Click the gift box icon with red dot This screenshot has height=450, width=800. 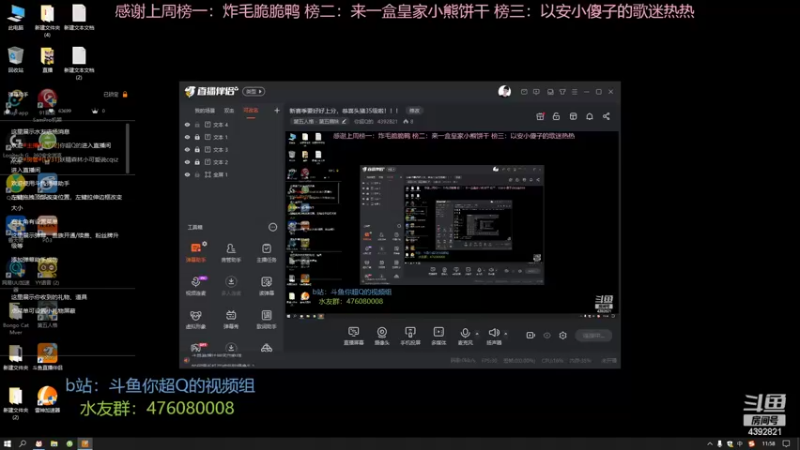click(540, 116)
